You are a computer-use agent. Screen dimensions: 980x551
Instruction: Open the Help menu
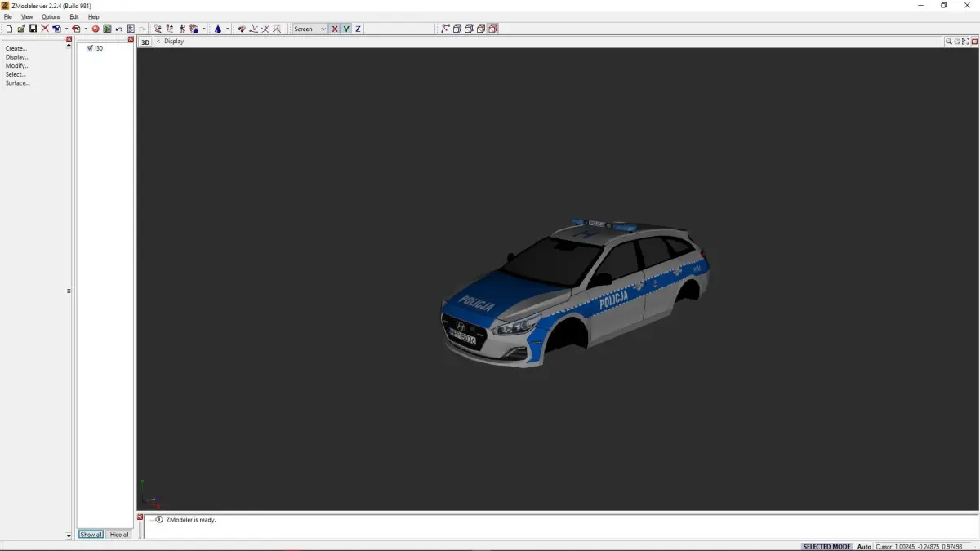(x=94, y=16)
